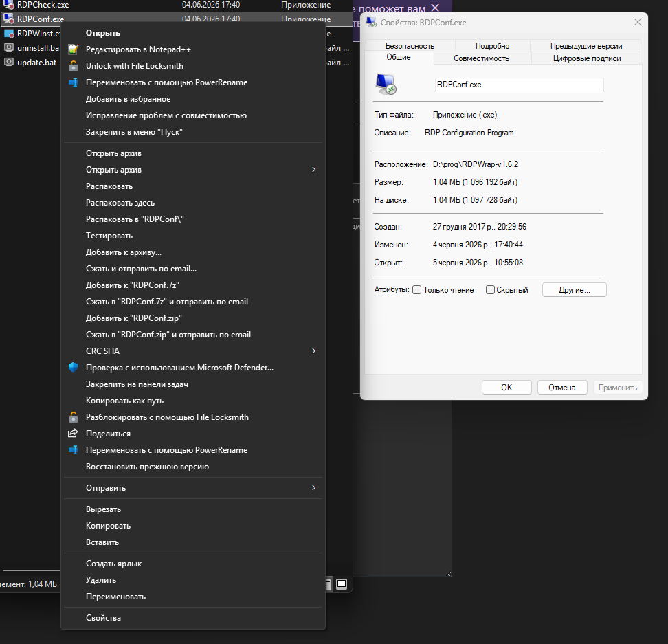Select the Общие tab
This screenshot has width=668, height=644.
[x=399, y=57]
